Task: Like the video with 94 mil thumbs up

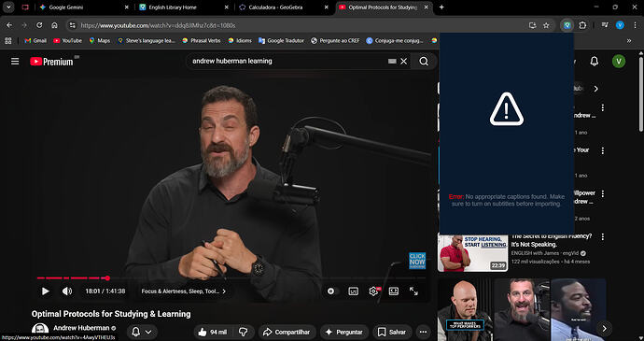Action: (213, 332)
